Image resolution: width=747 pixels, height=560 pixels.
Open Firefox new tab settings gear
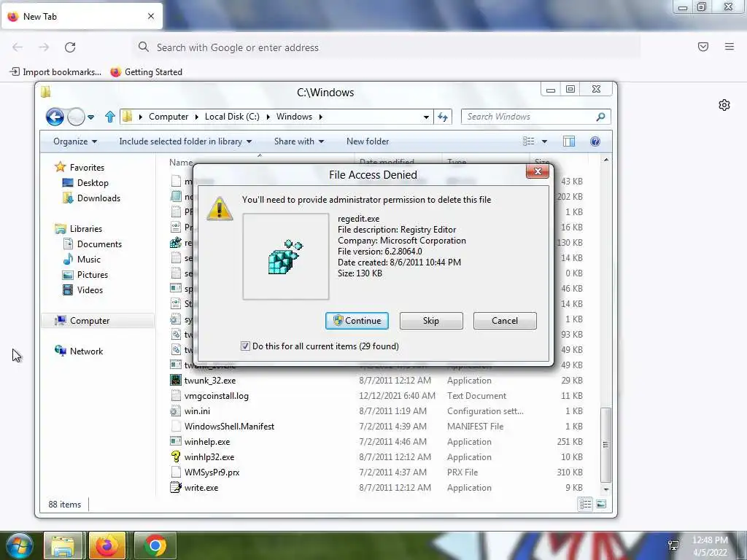click(x=724, y=105)
